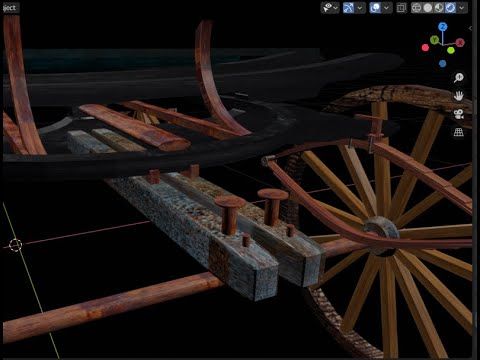Viewport: 480px width, 360px height.
Task: Click the pan view hand icon
Action: [x=458, y=96]
